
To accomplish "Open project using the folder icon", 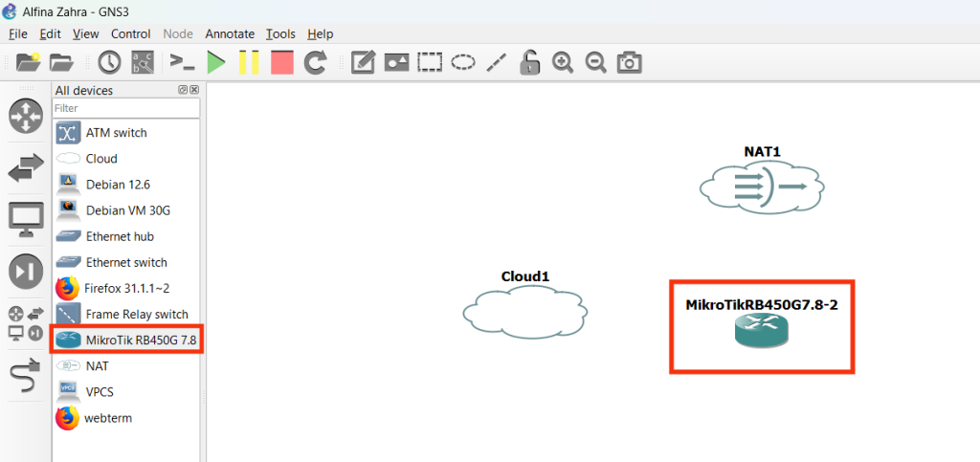I will pos(61,63).
